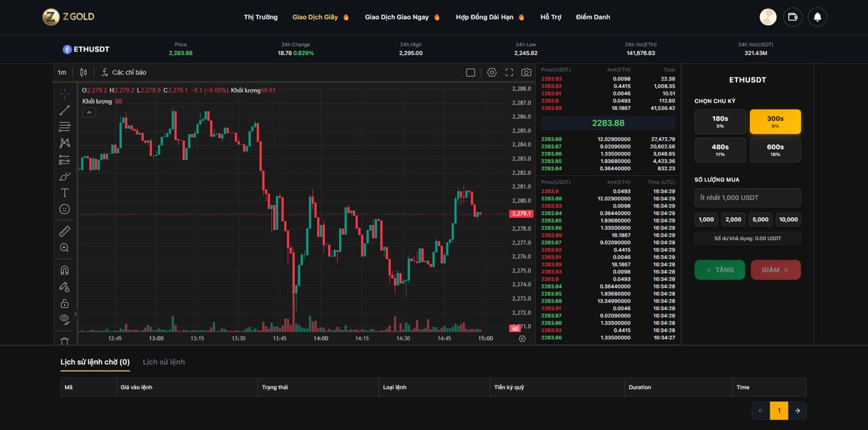Open the Fibonacci retracement tool
Screen dimensions: 868x430
pos(64,127)
